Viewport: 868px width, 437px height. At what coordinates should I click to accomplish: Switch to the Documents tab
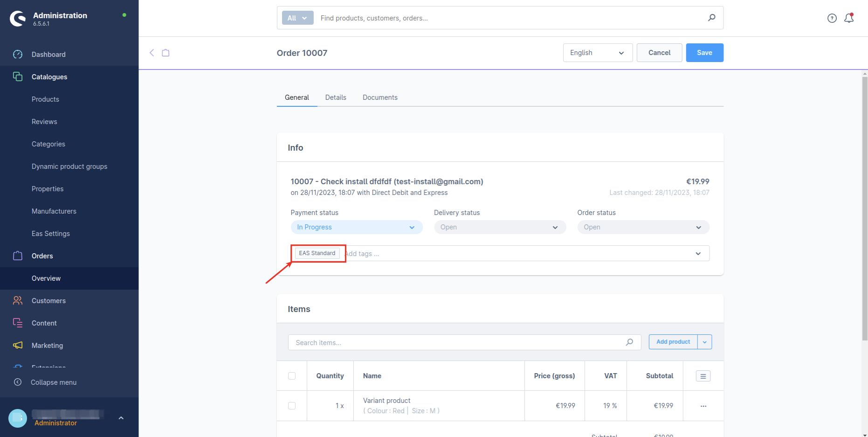click(380, 97)
